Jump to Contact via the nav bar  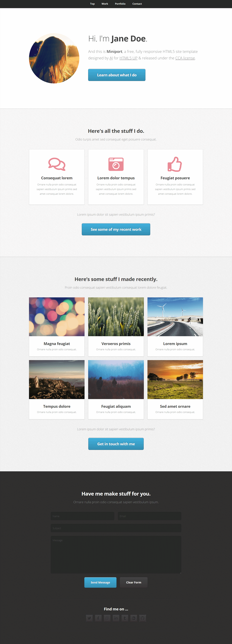pos(137,4)
